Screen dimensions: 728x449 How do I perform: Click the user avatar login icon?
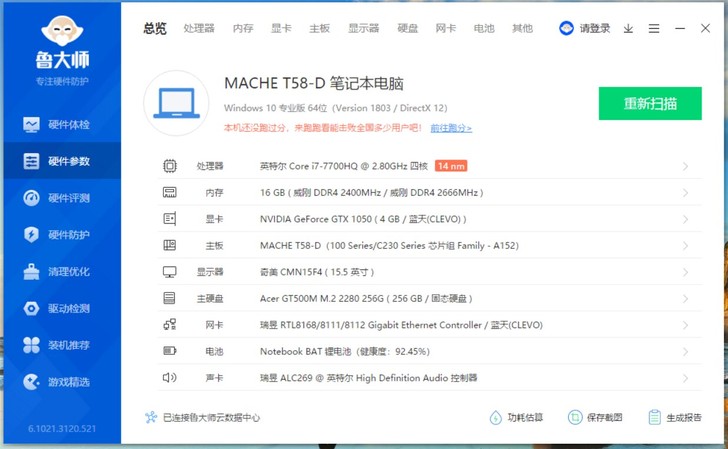point(566,28)
